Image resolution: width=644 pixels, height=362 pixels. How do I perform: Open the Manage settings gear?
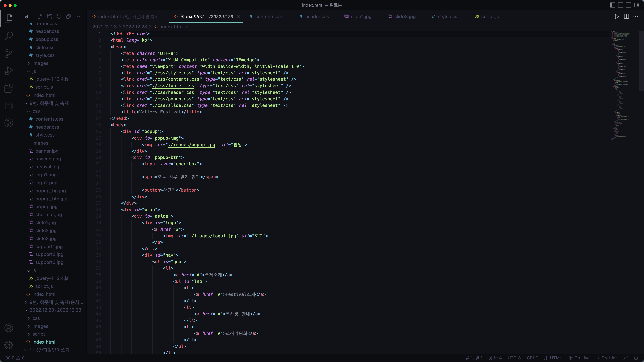9,345
